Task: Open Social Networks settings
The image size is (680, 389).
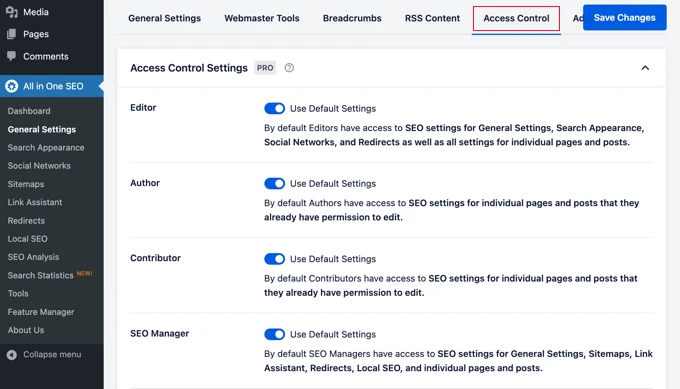Action: click(39, 166)
